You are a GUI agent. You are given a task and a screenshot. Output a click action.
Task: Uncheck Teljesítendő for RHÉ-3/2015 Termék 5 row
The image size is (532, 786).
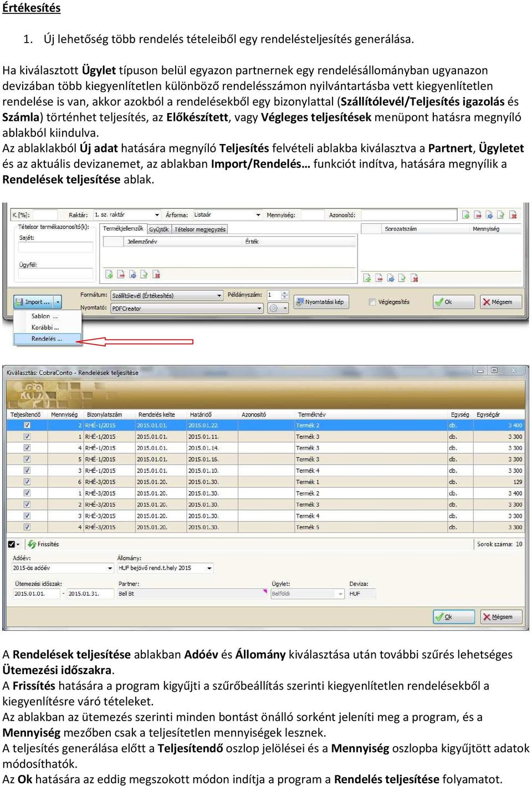pyautogui.click(x=27, y=527)
